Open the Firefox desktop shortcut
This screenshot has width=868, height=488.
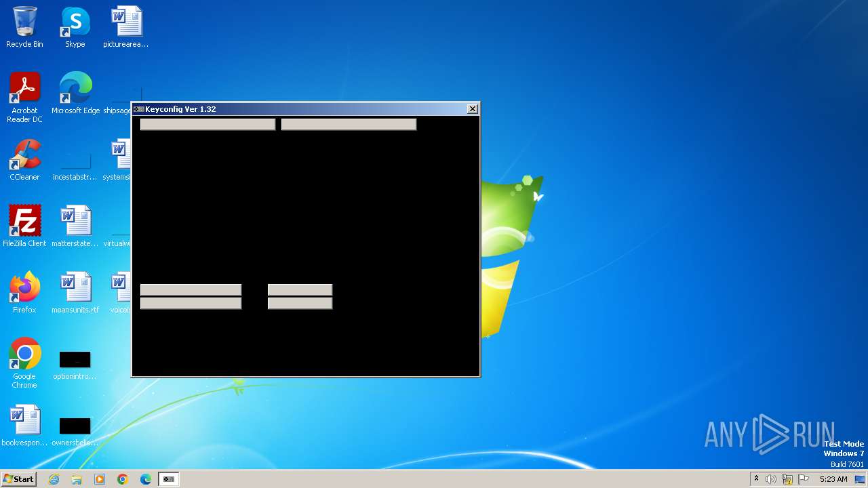coord(24,293)
